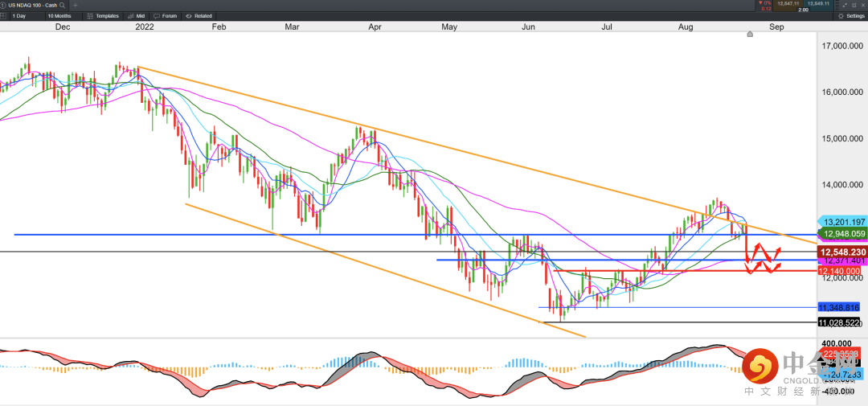Show Related instruments

click(x=199, y=16)
